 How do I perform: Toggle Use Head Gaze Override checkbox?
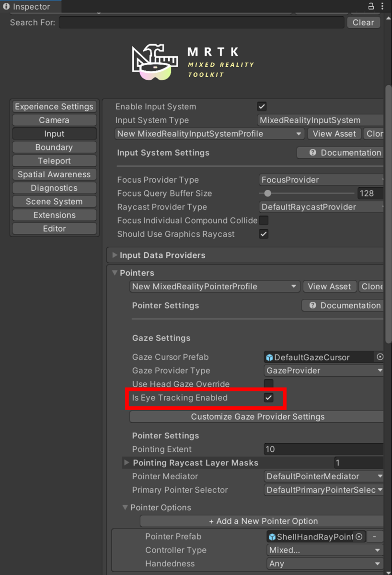pyautogui.click(x=269, y=384)
